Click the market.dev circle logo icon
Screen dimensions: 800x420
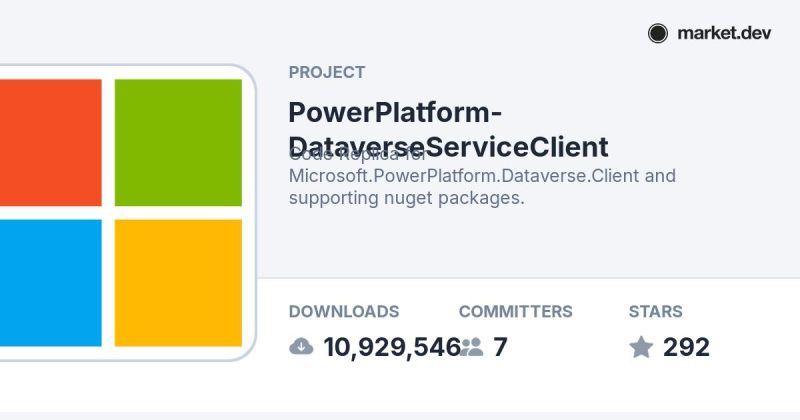[658, 33]
